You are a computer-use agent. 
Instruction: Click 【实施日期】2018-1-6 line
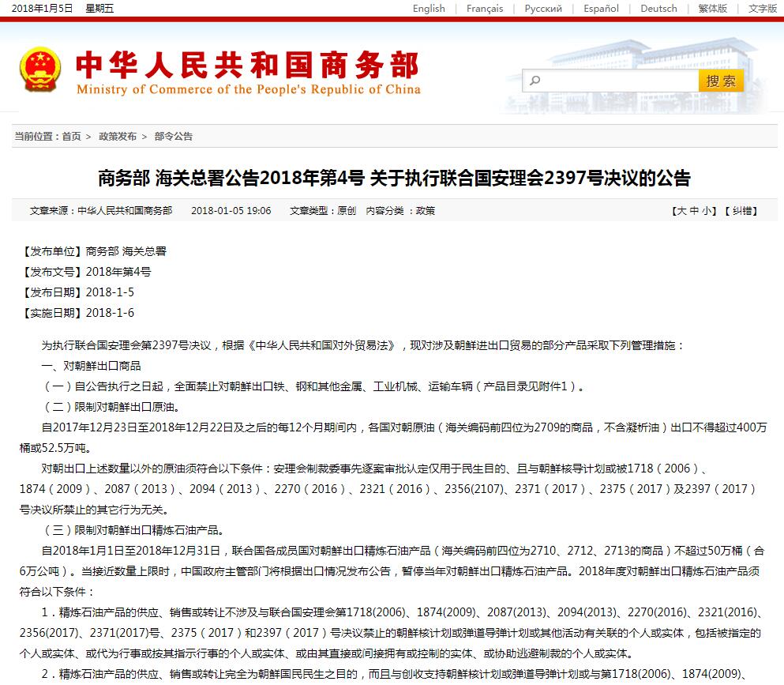[77, 313]
